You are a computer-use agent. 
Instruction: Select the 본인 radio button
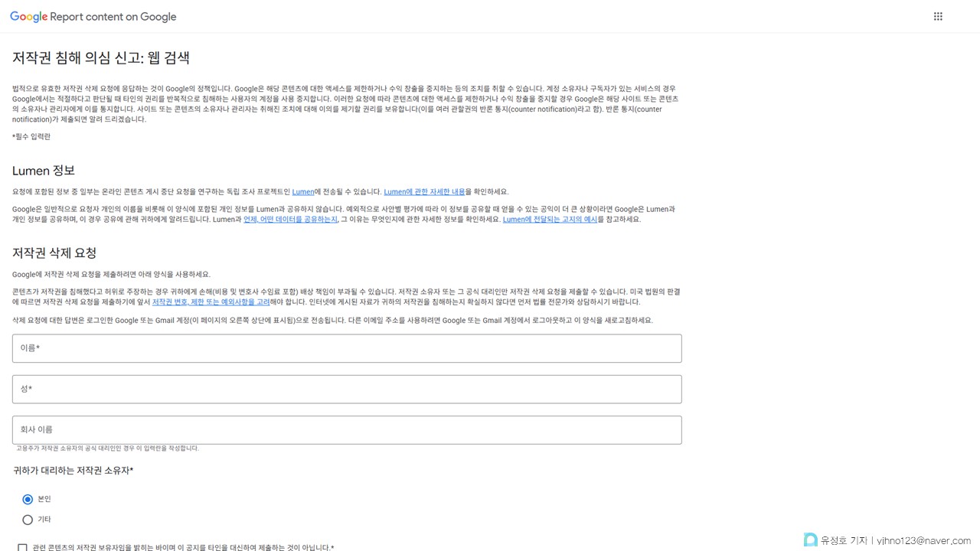point(28,499)
